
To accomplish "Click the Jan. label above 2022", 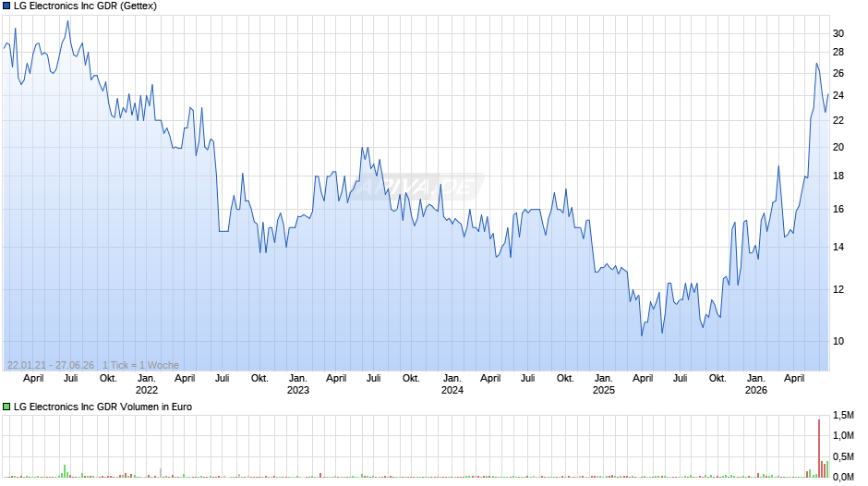I will pos(147,378).
